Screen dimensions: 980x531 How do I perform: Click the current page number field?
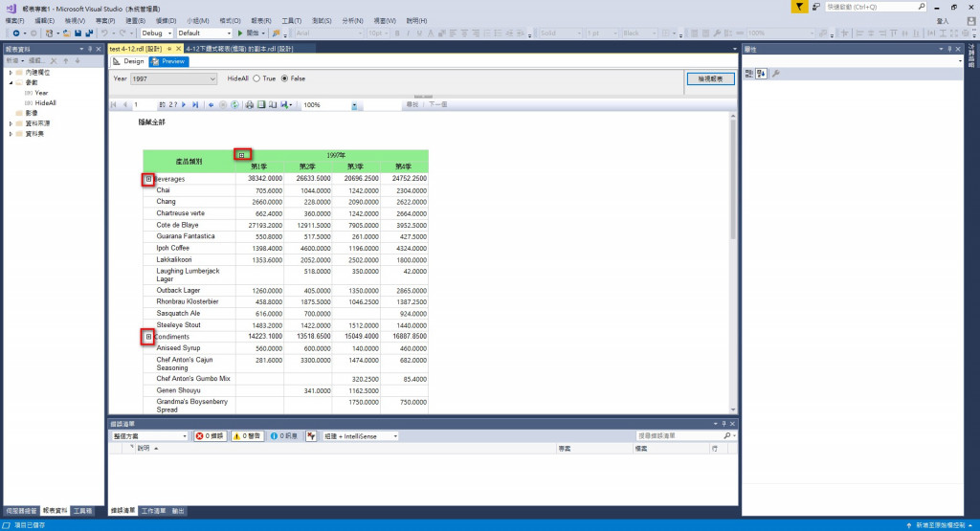pos(144,105)
